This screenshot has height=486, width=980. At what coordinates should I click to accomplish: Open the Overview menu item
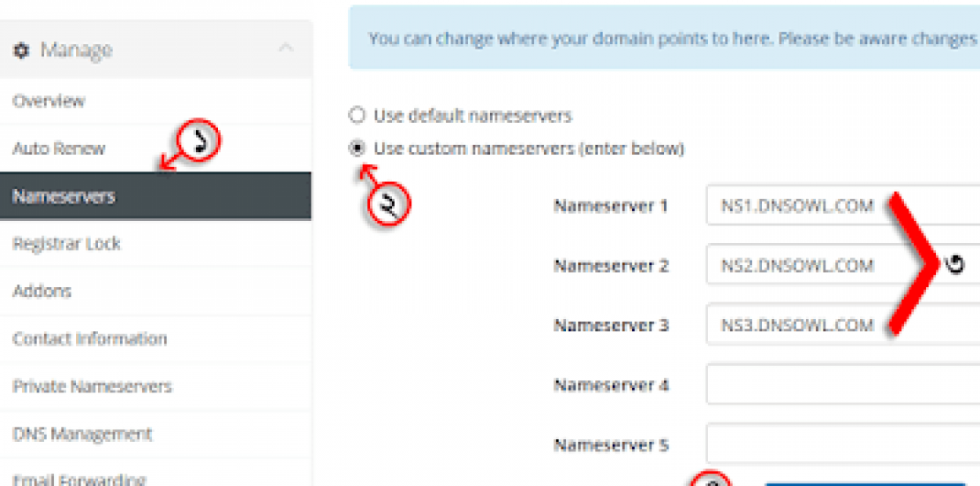pyautogui.click(x=49, y=101)
